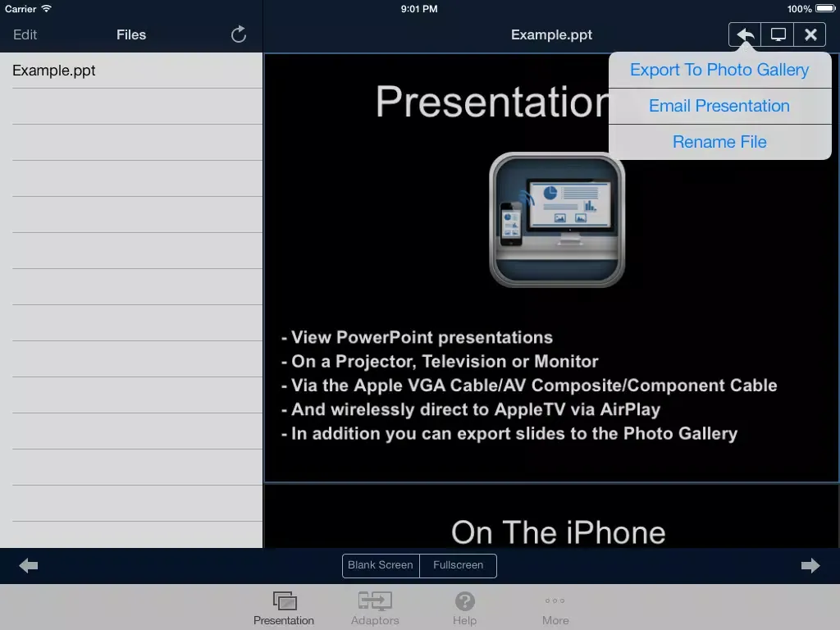
Task: Open the Presentation tab
Action: tap(284, 608)
